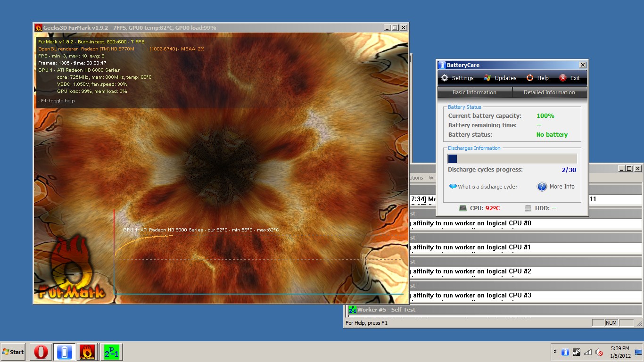Screen dimensions: 644x362
Task: Switch to the Detailed Information tab
Action: (549, 92)
